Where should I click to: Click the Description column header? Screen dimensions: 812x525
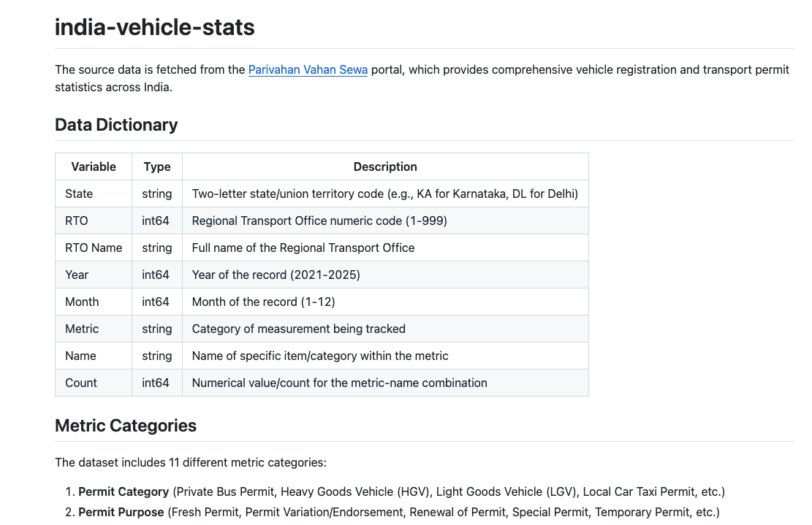tap(385, 166)
